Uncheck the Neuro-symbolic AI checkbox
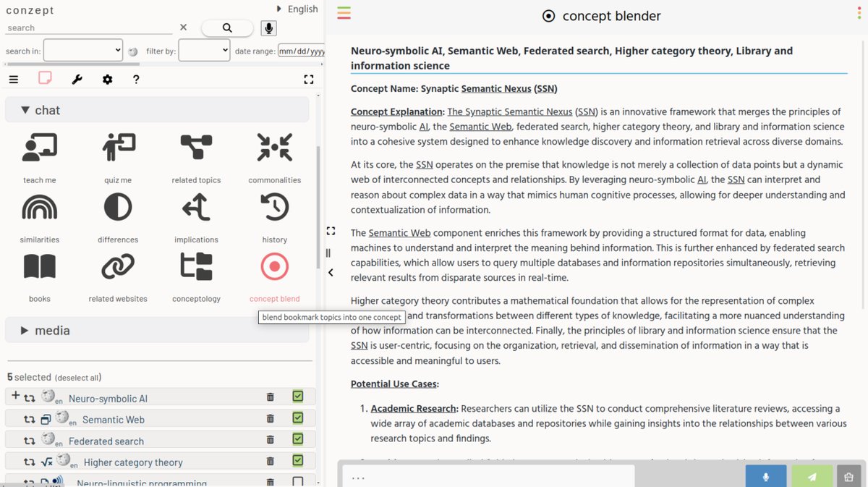 [298, 396]
